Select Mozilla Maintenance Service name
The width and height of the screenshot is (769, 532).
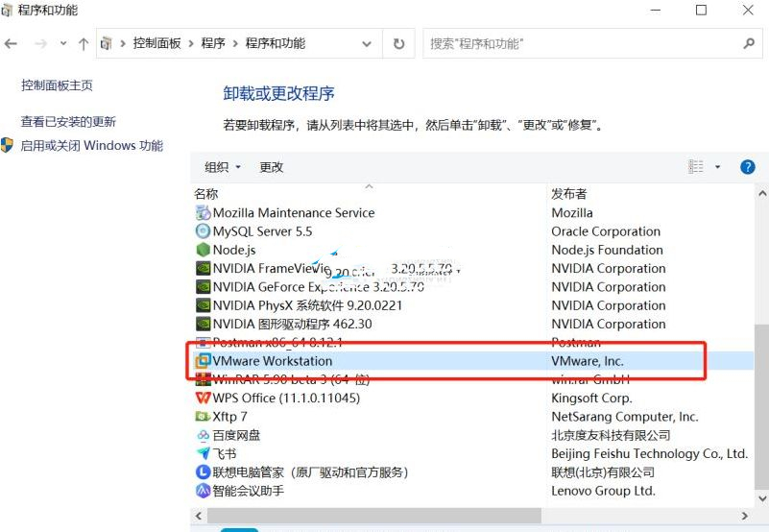[x=293, y=212]
